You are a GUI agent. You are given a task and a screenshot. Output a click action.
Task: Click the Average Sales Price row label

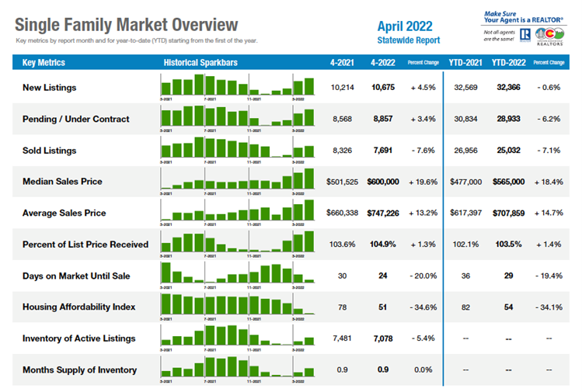pos(64,213)
